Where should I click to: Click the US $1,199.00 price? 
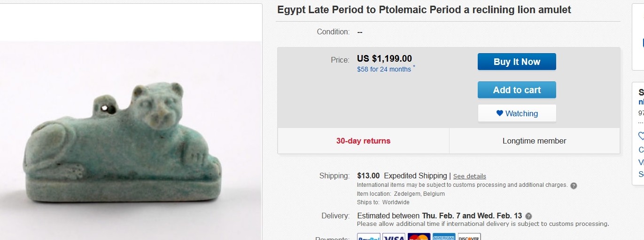tap(384, 59)
